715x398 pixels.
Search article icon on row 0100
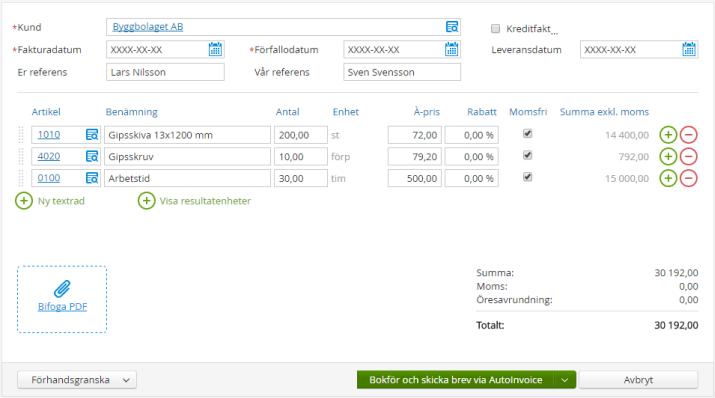[x=92, y=178]
